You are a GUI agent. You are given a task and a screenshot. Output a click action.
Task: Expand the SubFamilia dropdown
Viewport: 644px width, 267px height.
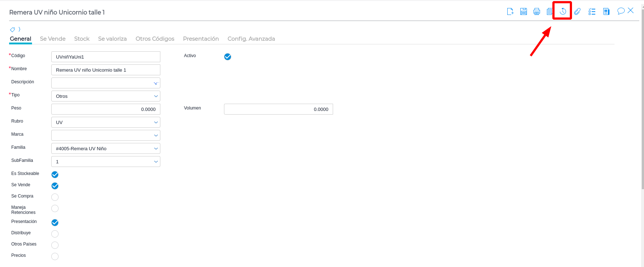click(x=106, y=162)
